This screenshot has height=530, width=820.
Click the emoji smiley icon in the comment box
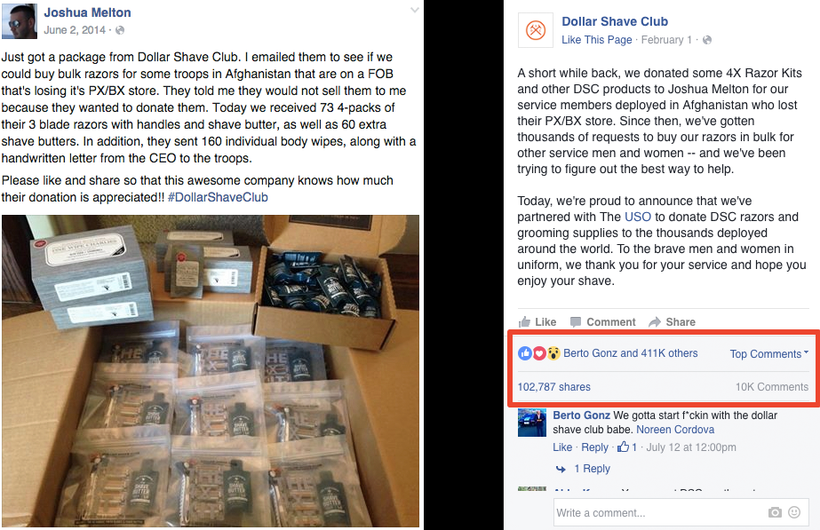[794, 512]
